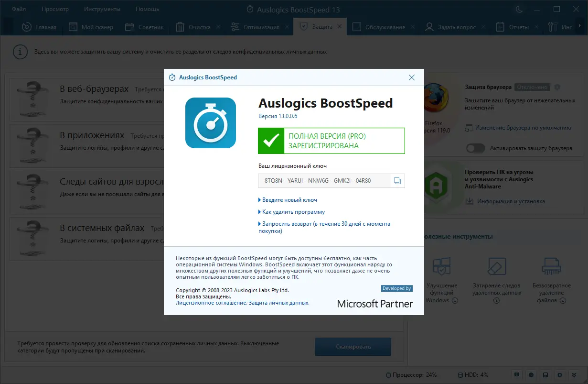The width and height of the screenshot is (588, 384).
Task: Click the green checkmark registration icon
Action: point(271,141)
